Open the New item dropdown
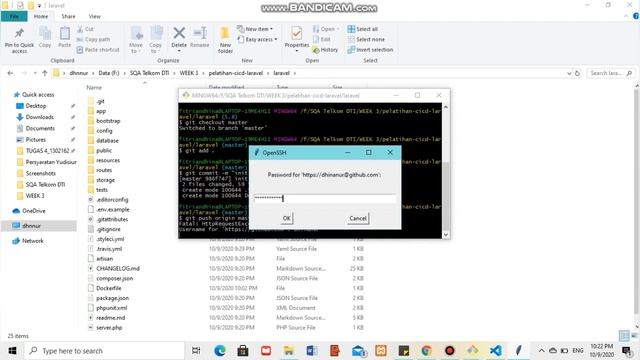Screen dimensions: 640x360 coord(255,29)
